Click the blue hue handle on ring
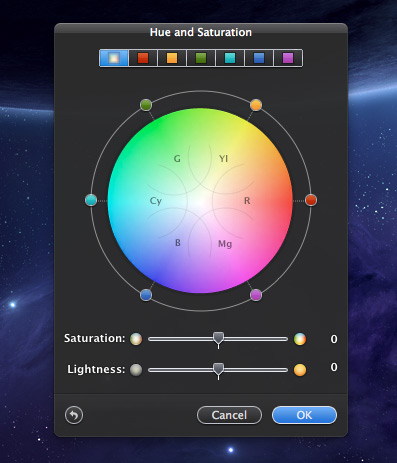The width and height of the screenshot is (397, 463). tap(146, 295)
